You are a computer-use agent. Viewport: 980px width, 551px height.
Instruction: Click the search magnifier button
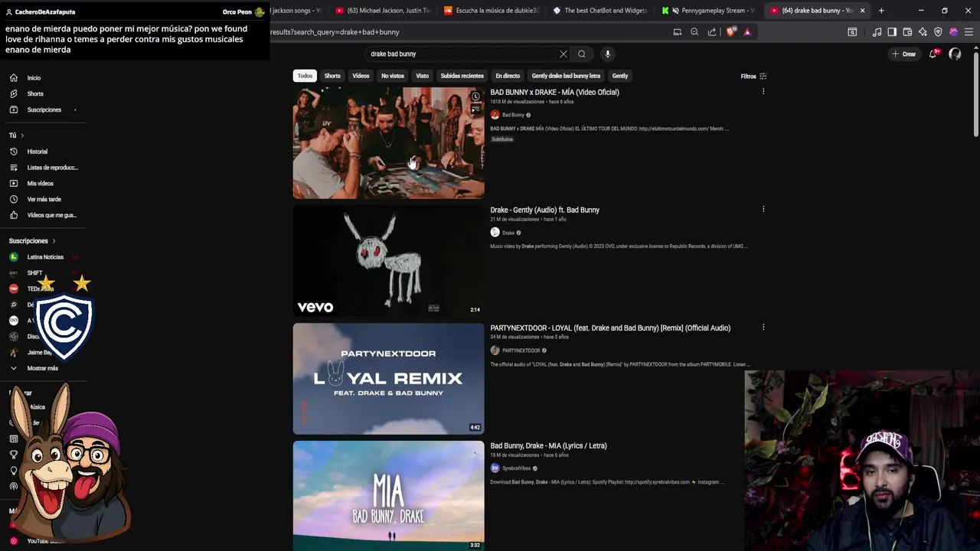tap(582, 54)
